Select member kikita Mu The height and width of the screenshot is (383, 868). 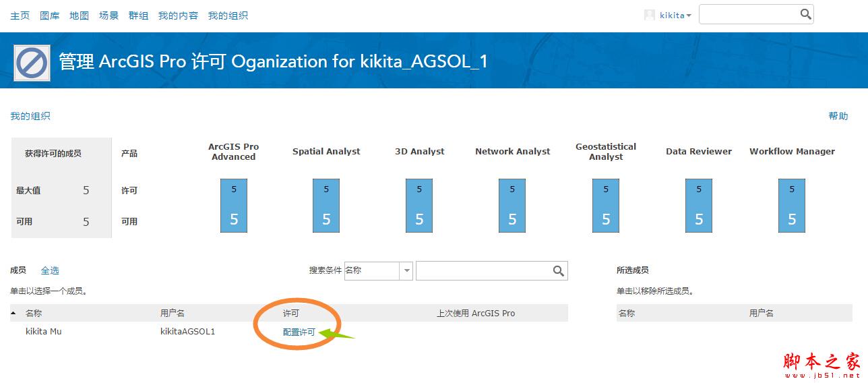[44, 331]
